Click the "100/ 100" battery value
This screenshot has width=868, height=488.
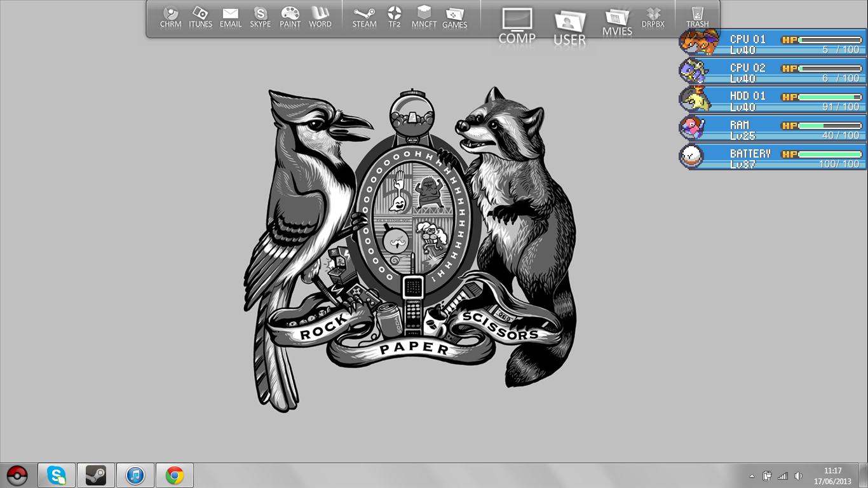[x=839, y=164]
